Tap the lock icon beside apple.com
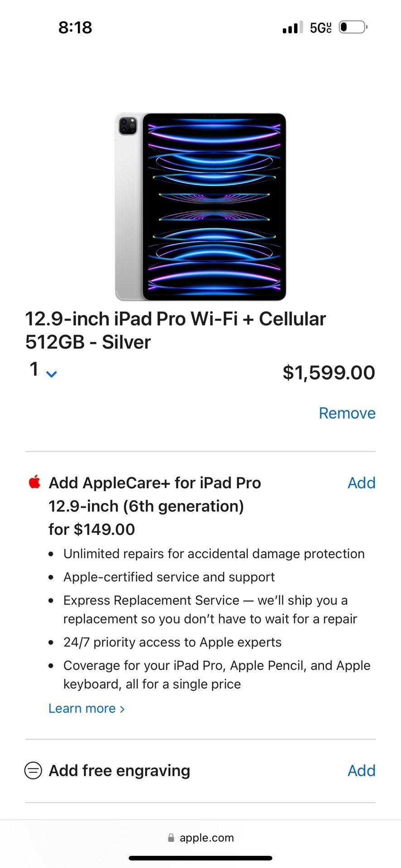Viewport: 401px width, 868px height. click(x=171, y=838)
